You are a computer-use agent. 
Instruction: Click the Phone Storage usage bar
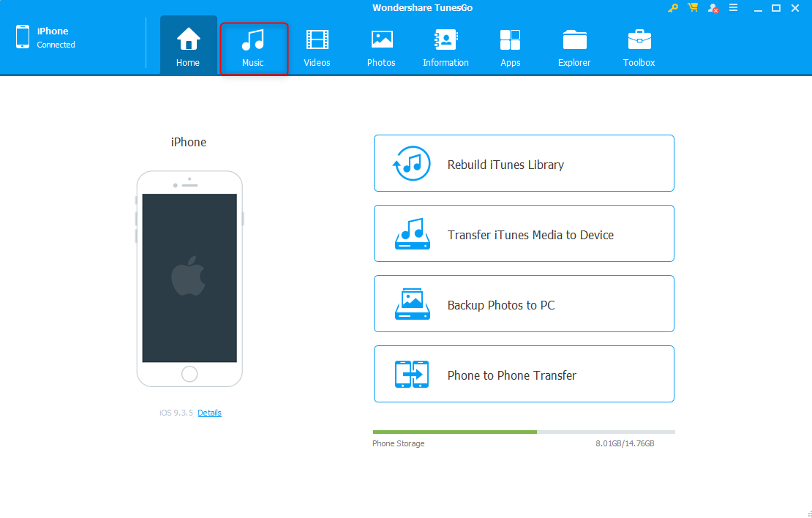click(524, 432)
